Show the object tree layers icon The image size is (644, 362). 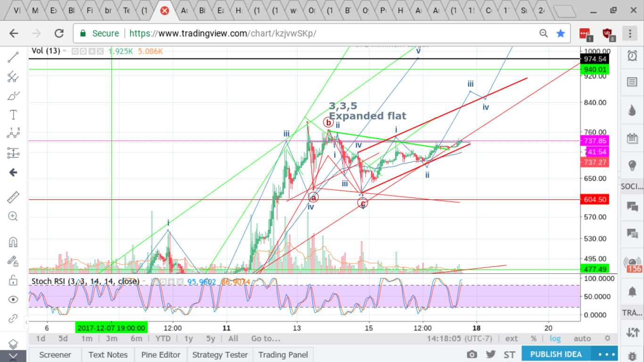pos(13,344)
